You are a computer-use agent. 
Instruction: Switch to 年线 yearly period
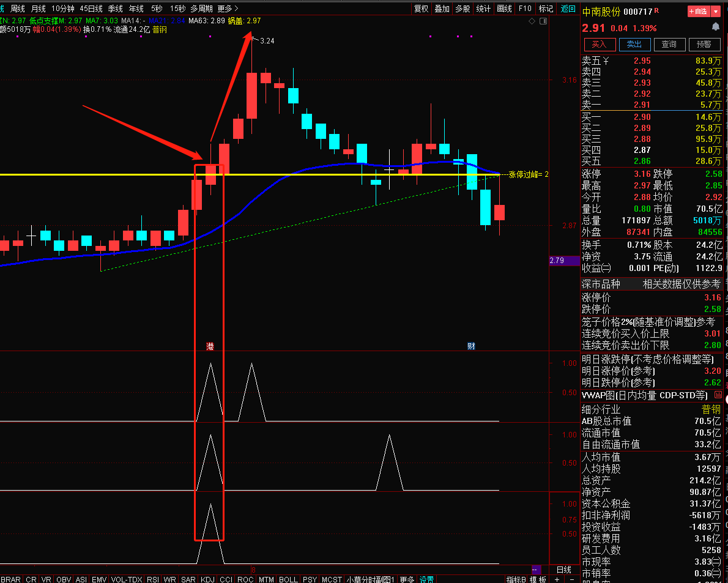click(x=136, y=9)
